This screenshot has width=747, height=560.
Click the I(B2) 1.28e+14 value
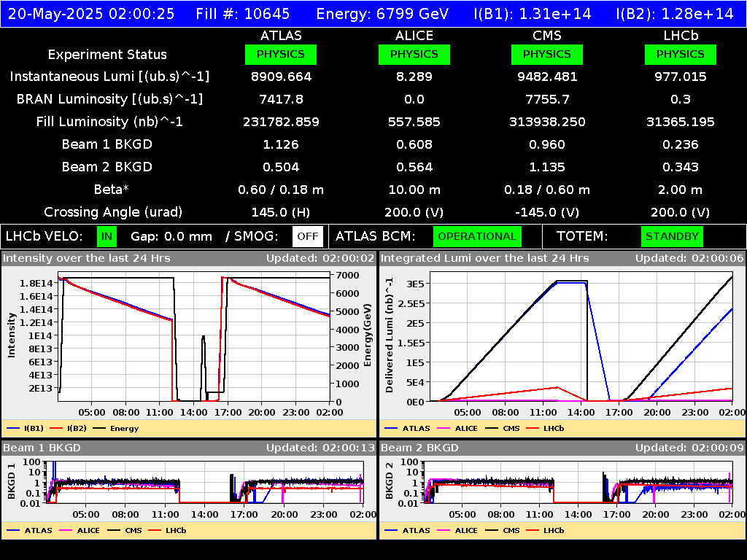[x=675, y=14]
